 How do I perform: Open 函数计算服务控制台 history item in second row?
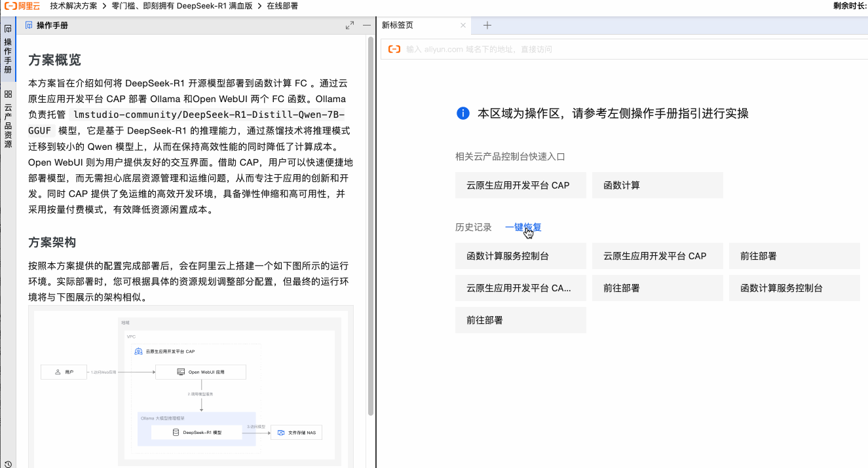pos(795,288)
